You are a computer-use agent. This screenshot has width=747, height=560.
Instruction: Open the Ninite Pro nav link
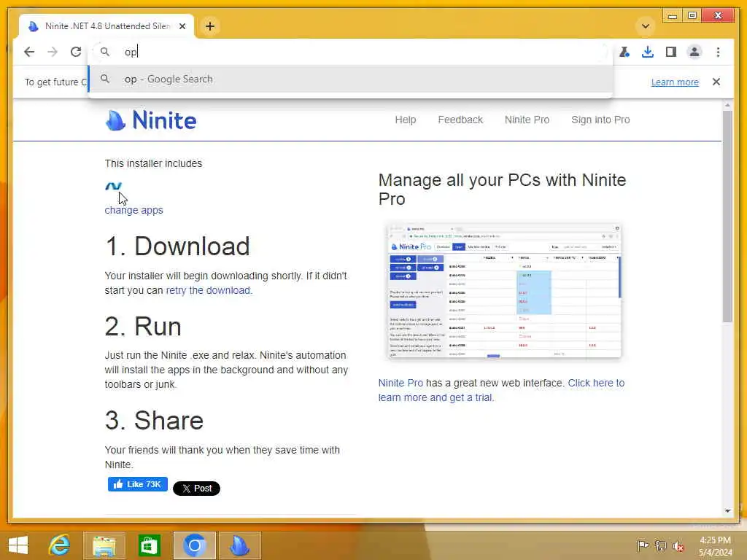click(x=527, y=120)
